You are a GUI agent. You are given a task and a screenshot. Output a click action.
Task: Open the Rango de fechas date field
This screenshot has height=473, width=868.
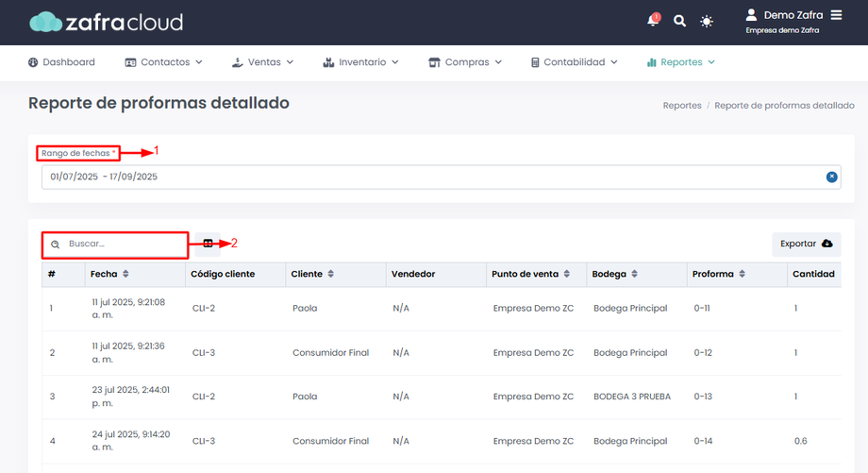[x=442, y=177]
